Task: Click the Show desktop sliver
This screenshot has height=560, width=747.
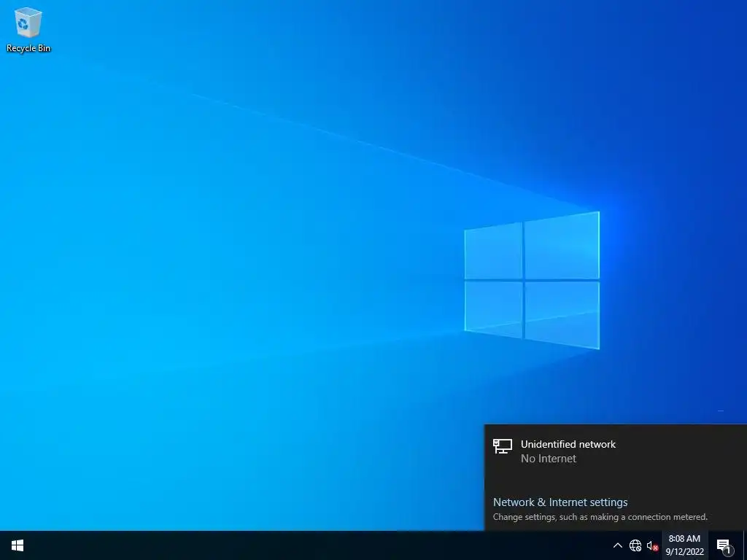Action: click(744, 545)
